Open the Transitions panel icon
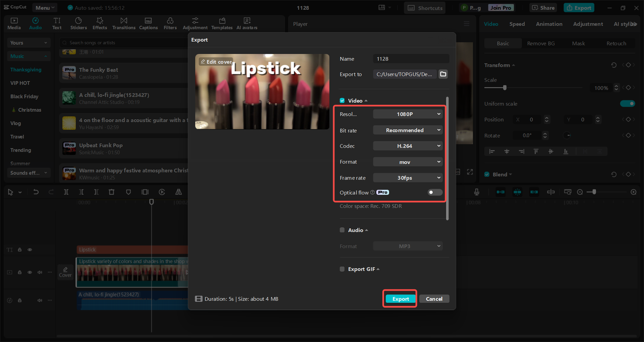The height and width of the screenshot is (342, 644). [x=124, y=23]
